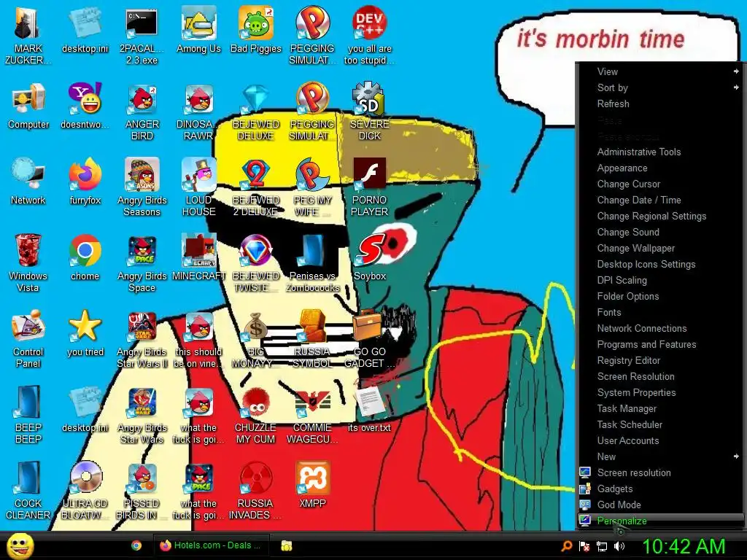The image size is (747, 560).
Task: Launch the Bad Piggies desktop shortcut
Action: click(x=256, y=31)
